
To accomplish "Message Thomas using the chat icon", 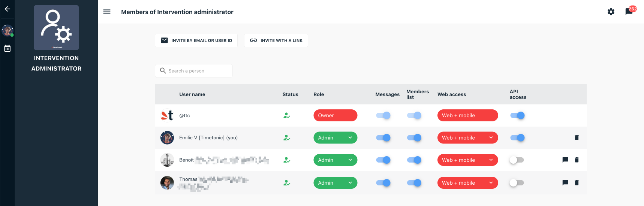I will [565, 183].
